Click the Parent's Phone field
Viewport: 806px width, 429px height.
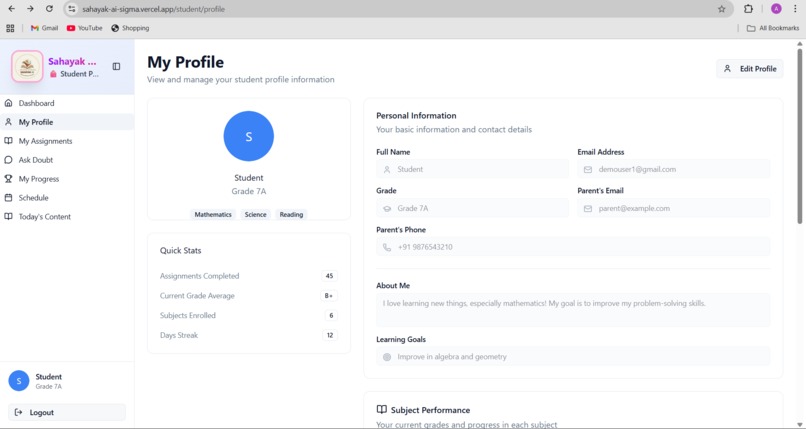573,247
